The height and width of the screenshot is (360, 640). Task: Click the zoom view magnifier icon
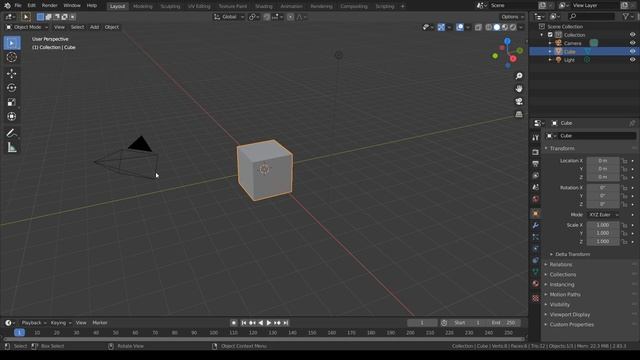point(519,76)
